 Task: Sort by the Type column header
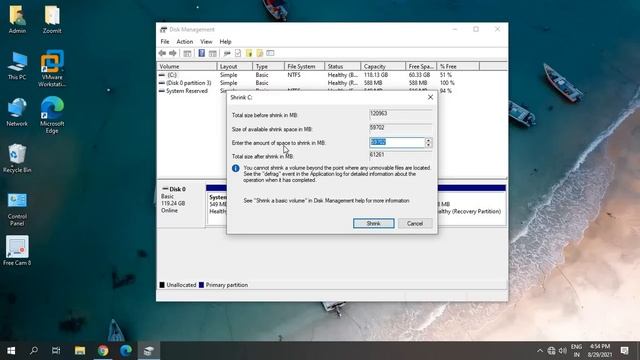click(268, 66)
